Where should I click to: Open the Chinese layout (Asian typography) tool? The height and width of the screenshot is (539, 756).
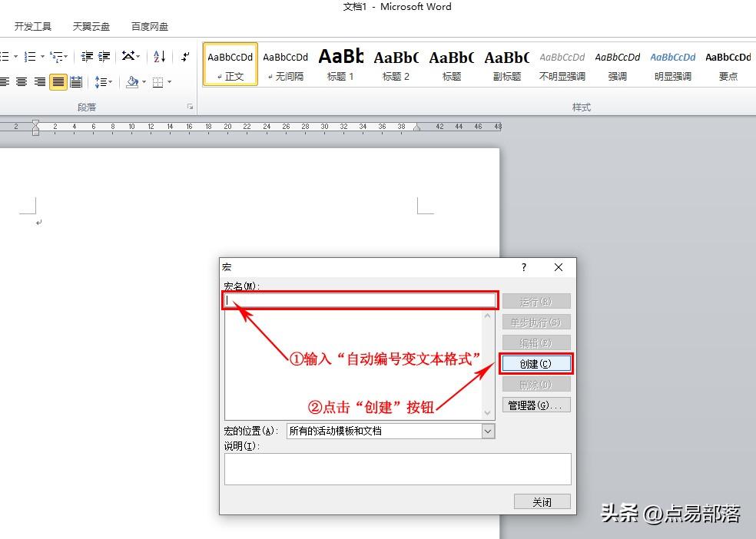[128, 56]
